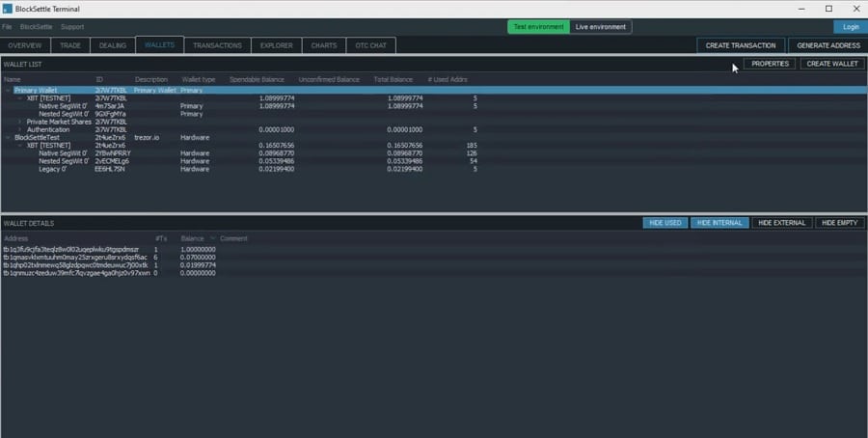Expand the Private Market Shares node
868x438 pixels.
coord(19,122)
